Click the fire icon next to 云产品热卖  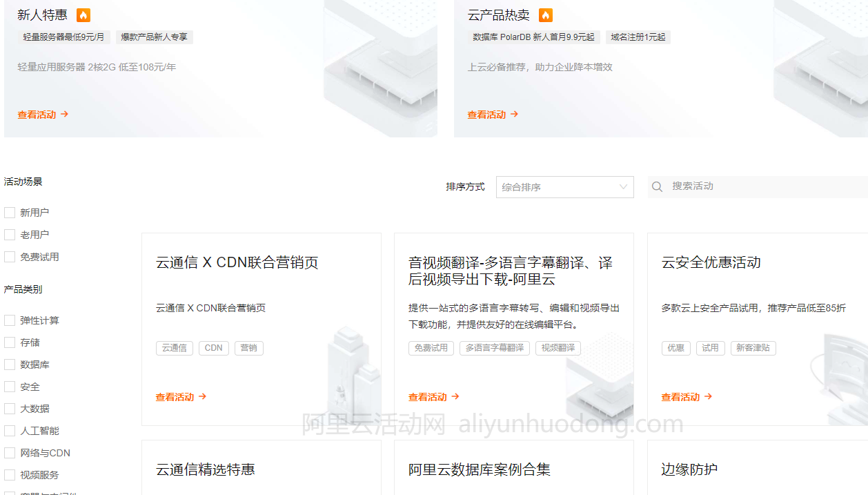tap(546, 15)
